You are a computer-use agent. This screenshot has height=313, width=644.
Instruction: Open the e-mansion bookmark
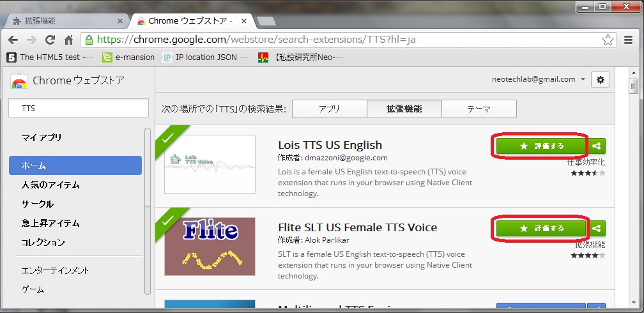128,57
